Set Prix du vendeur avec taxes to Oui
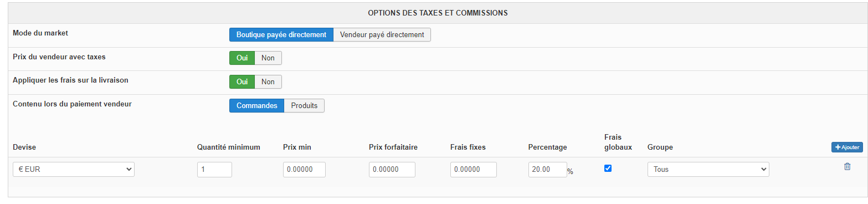This screenshot has height=204, width=868. tap(242, 58)
